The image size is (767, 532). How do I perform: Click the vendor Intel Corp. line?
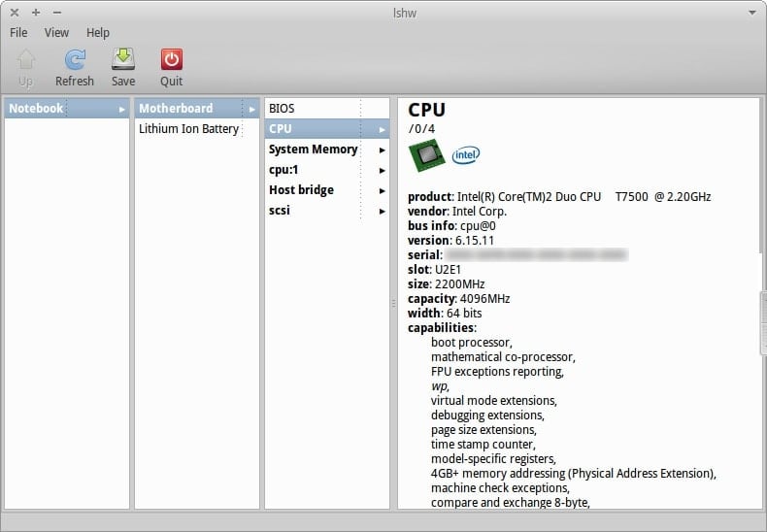457,212
